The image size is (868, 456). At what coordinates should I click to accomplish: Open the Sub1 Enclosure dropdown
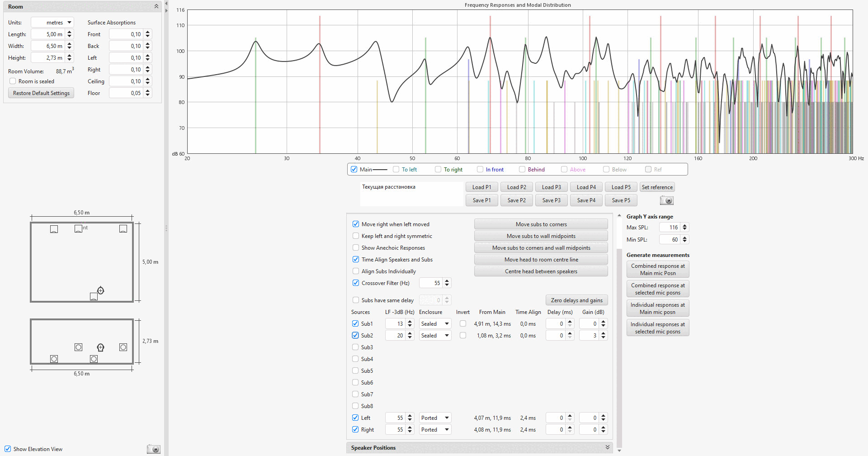click(x=434, y=324)
